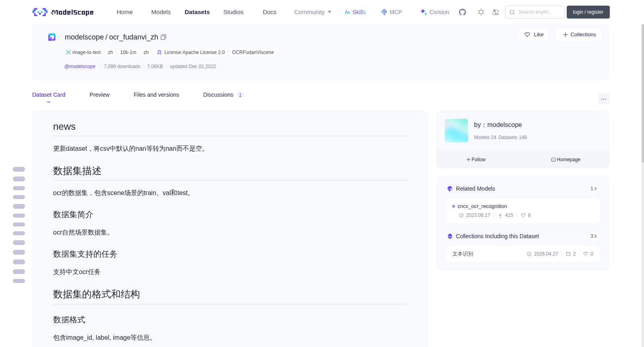Click the image-to-text task tag
Screen dimensions: 644x347
pyautogui.click(x=83, y=52)
